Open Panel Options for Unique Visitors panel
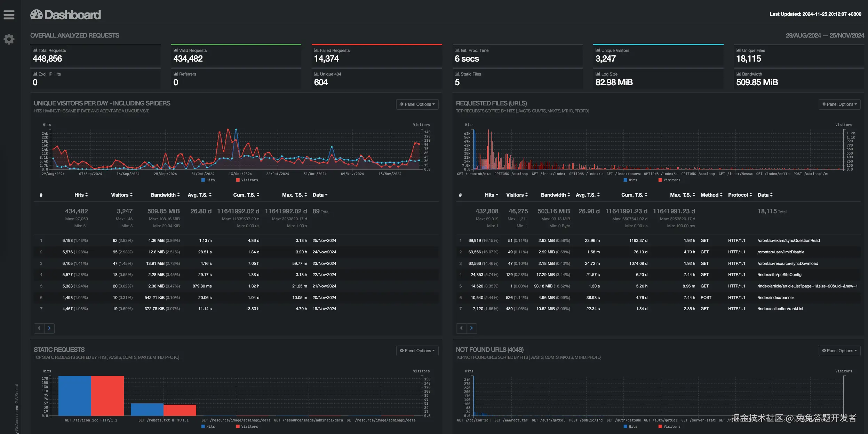 (417, 104)
